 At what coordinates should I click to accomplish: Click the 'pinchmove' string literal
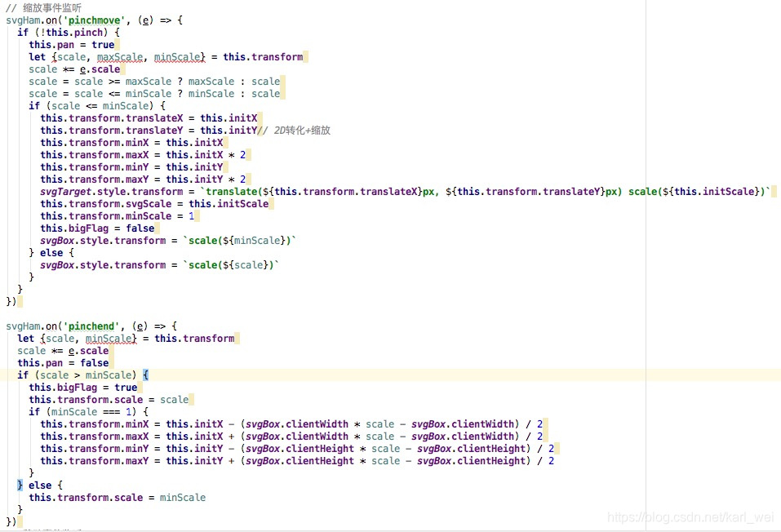tap(94, 20)
